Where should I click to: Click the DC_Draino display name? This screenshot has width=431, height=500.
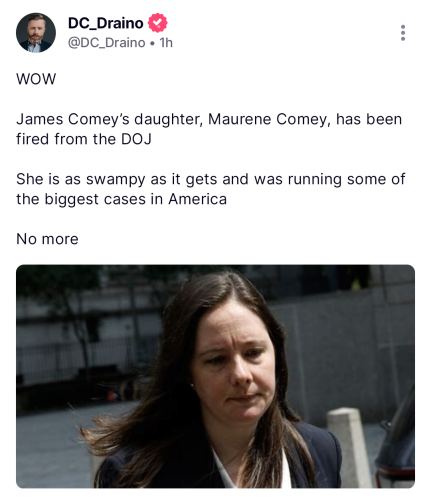pos(106,23)
